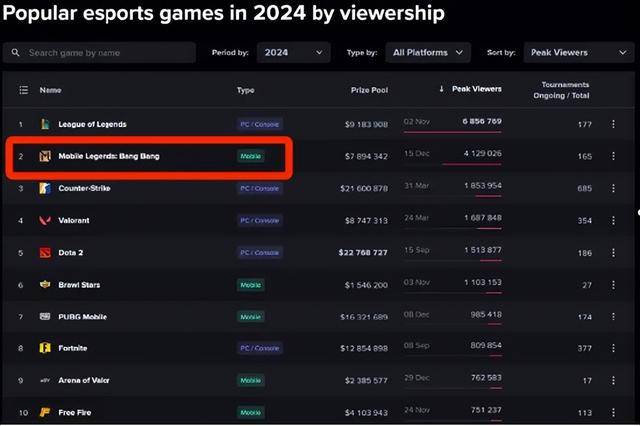Click the Counter-Strike game icon
The width and height of the screenshot is (640, 426).
[x=45, y=188]
